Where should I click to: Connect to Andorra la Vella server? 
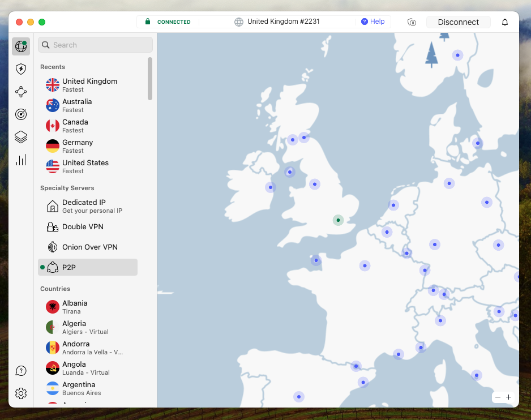point(88,348)
